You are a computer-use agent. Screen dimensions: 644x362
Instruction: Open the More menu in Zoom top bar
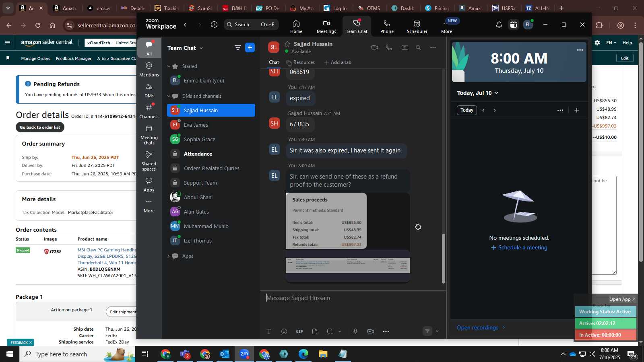(x=446, y=27)
